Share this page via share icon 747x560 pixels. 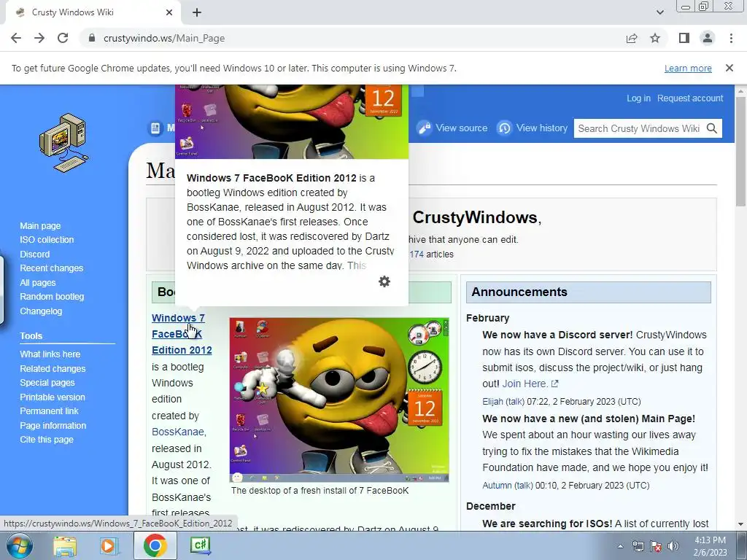tap(632, 38)
